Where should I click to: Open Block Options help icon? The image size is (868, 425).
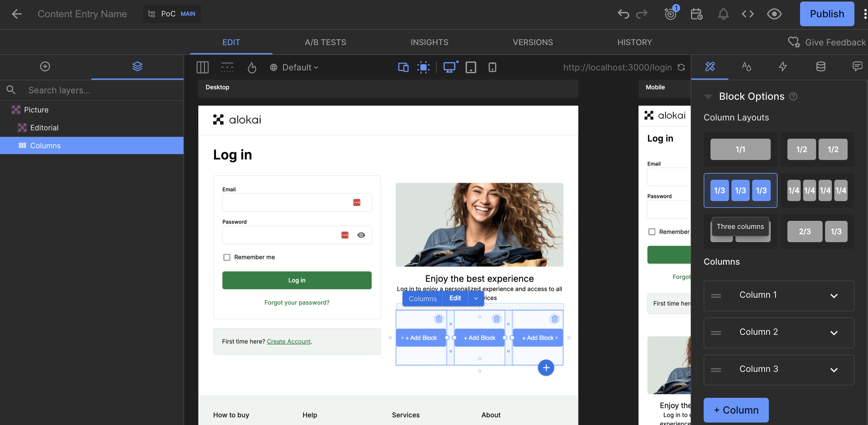click(793, 96)
